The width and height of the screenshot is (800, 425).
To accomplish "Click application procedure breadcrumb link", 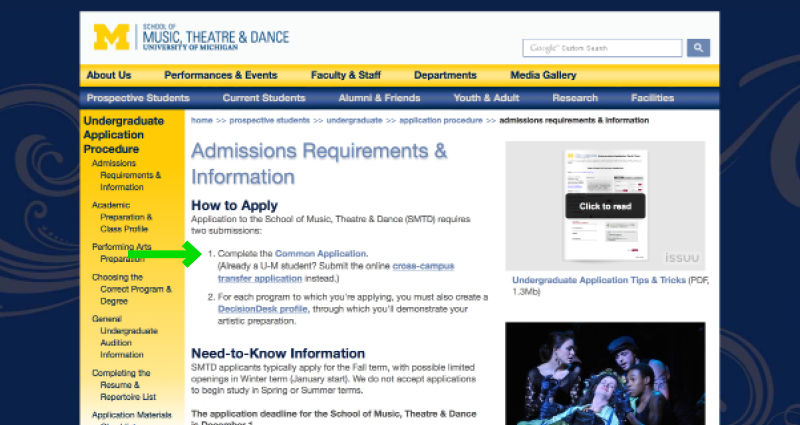I will (x=441, y=120).
